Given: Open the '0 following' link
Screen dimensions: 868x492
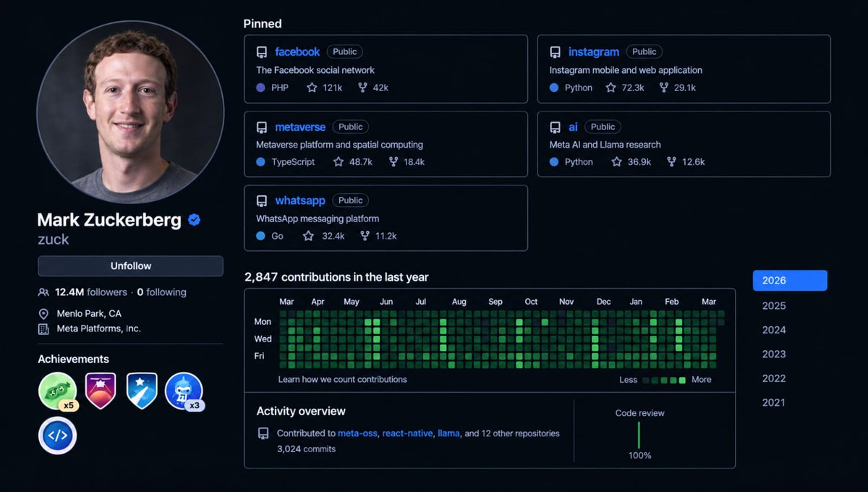Looking at the screenshot, I should [x=162, y=292].
